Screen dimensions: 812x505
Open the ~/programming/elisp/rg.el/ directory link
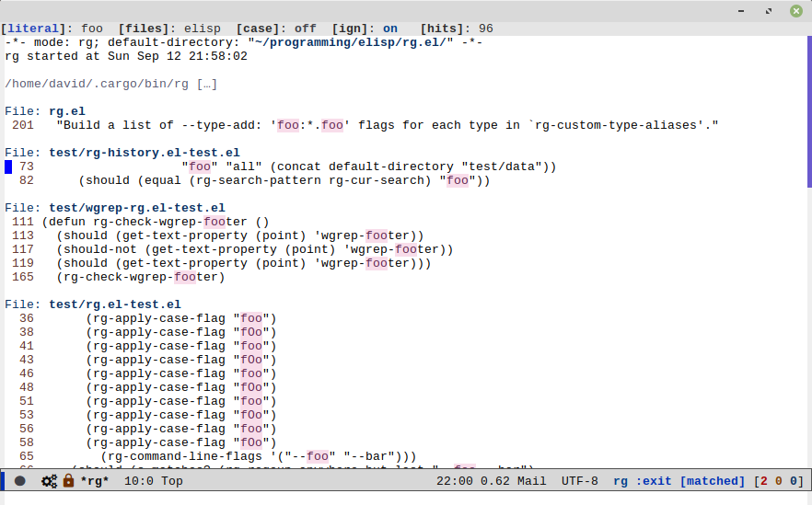pos(350,42)
